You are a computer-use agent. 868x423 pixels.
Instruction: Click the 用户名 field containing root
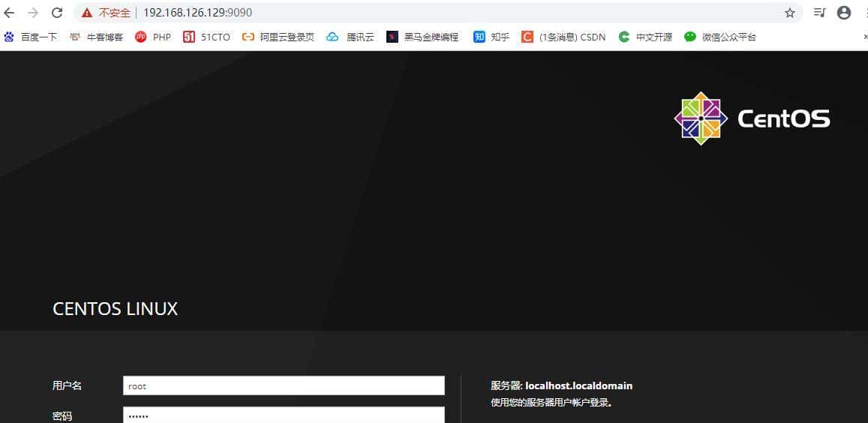284,386
